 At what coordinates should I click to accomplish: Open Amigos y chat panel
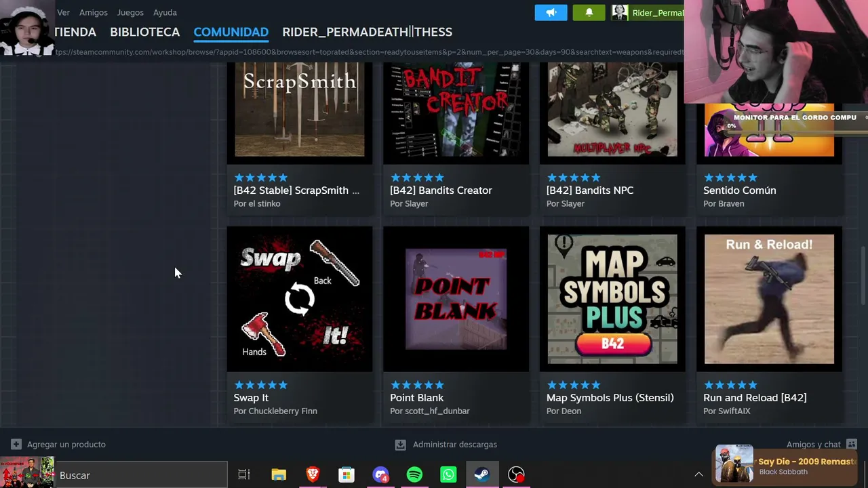(x=822, y=445)
